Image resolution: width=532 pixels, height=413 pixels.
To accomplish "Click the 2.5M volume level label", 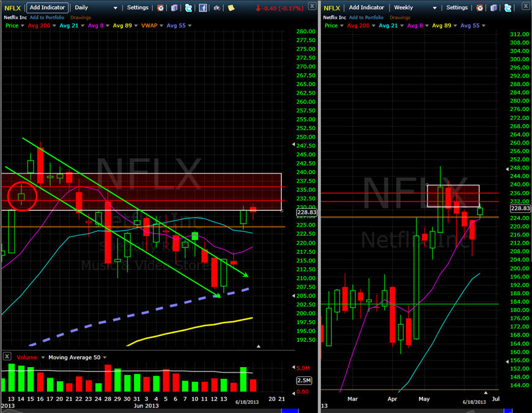I will [x=304, y=381].
